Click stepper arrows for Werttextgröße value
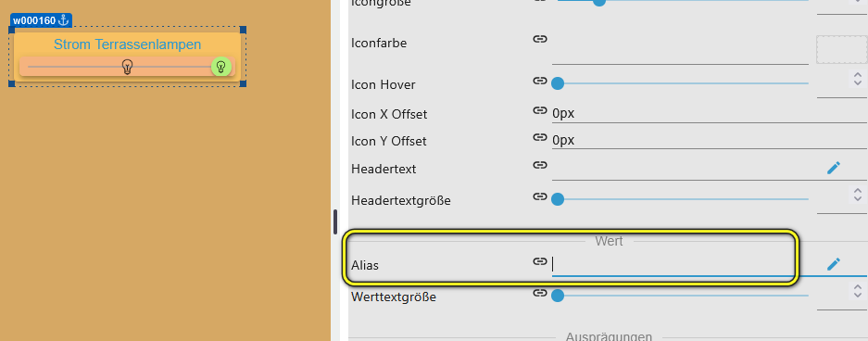Screen dimensions: 868x341 pyautogui.click(x=858, y=291)
